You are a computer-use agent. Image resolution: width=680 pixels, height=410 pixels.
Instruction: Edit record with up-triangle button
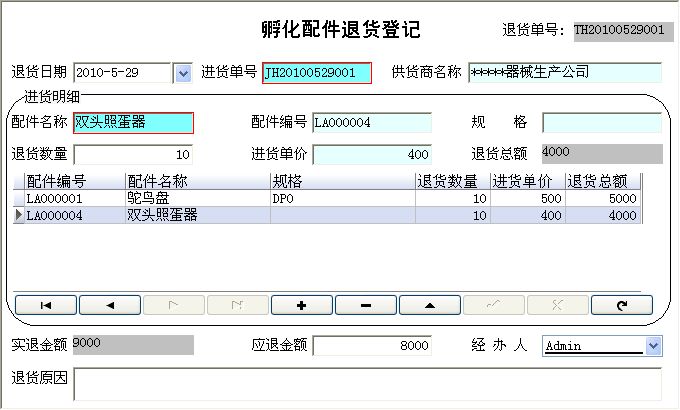click(x=430, y=305)
